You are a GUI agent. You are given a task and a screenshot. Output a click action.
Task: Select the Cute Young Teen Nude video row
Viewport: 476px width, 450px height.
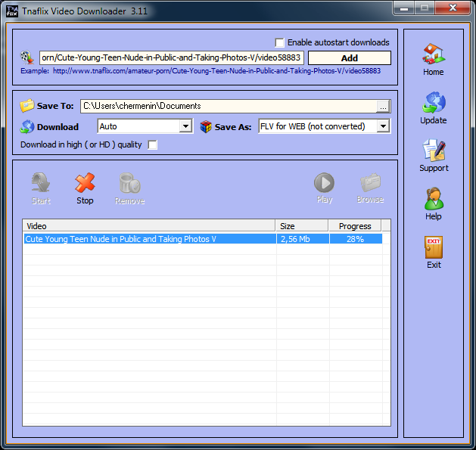203,239
